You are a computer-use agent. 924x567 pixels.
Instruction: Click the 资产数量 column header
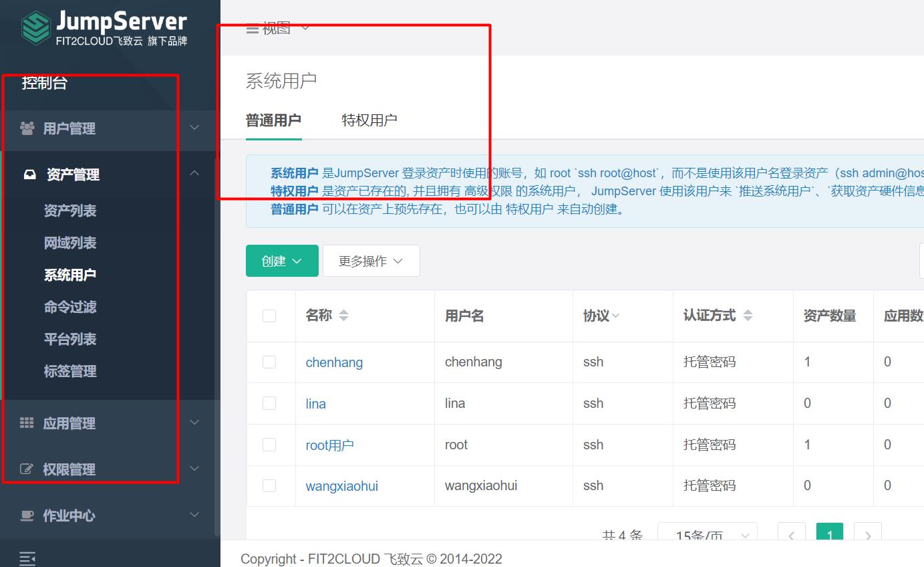point(830,316)
